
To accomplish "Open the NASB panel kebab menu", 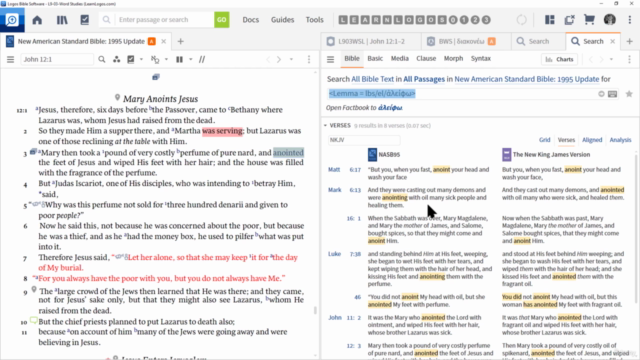I will point(309,60).
